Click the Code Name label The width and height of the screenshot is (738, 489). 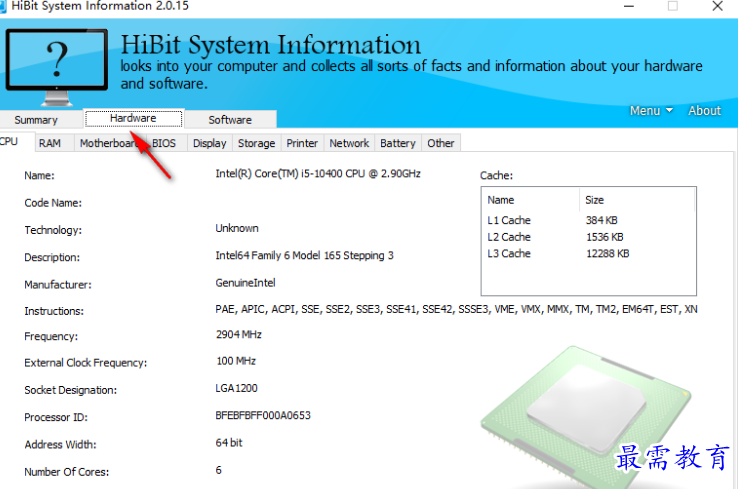(x=53, y=203)
